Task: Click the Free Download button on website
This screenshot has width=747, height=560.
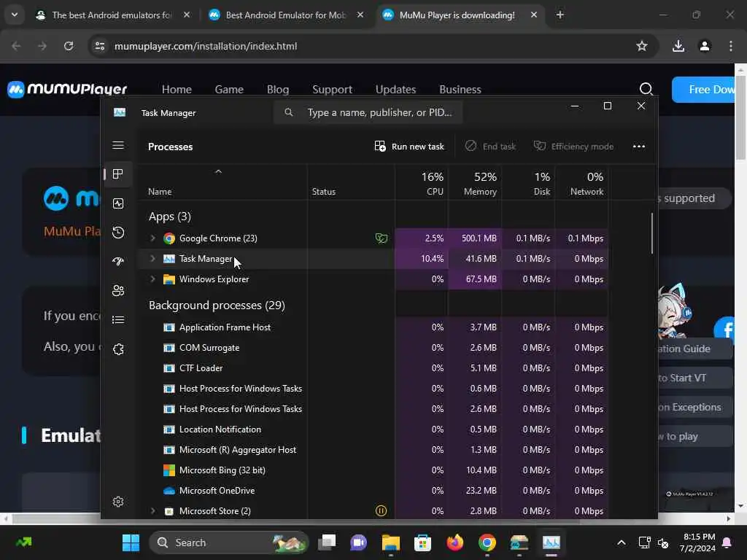Action: click(x=703, y=90)
